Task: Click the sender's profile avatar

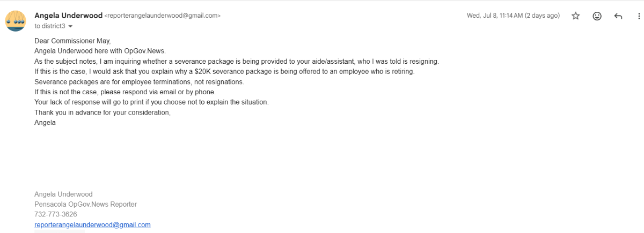Action: coord(16,20)
